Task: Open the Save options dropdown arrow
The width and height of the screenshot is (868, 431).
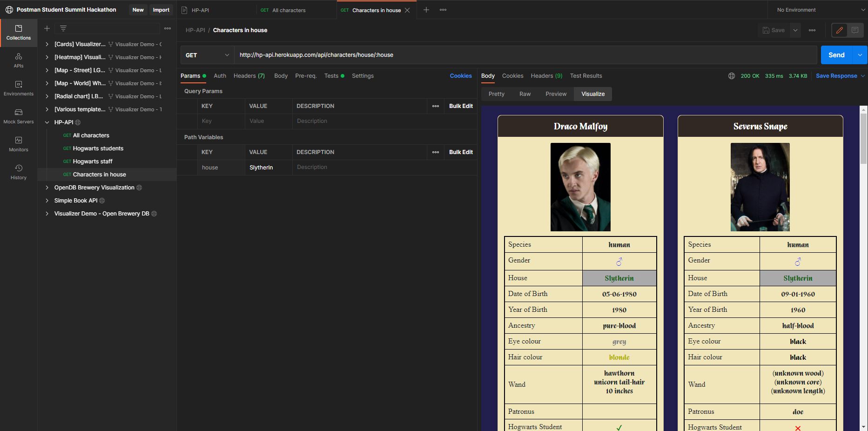Action: [795, 30]
